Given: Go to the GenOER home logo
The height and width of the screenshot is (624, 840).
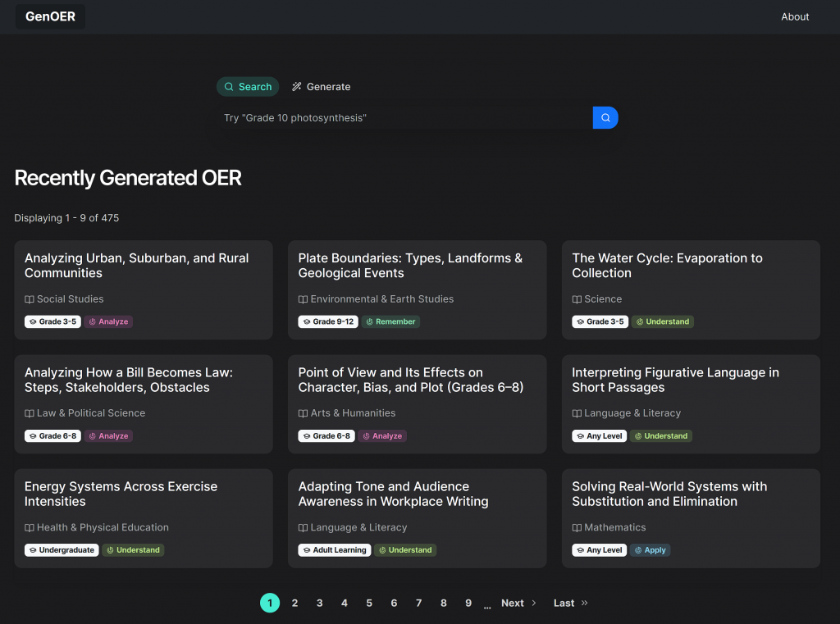Looking at the screenshot, I should coord(50,16).
